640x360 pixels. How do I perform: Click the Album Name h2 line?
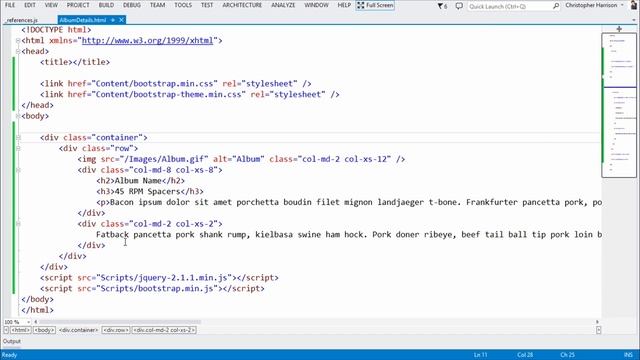(140, 180)
